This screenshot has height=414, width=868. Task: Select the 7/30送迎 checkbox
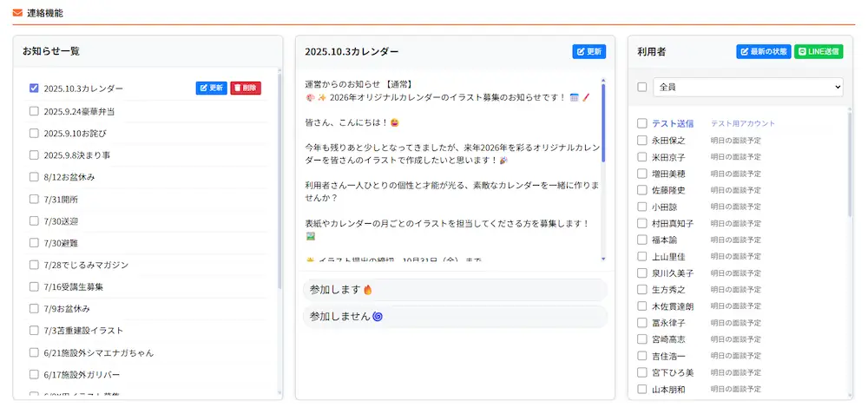(x=34, y=220)
